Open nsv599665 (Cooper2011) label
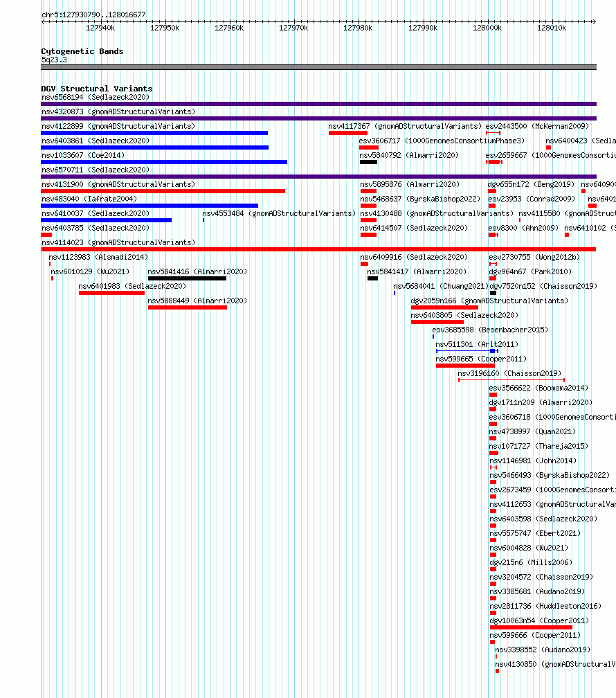 click(481, 359)
